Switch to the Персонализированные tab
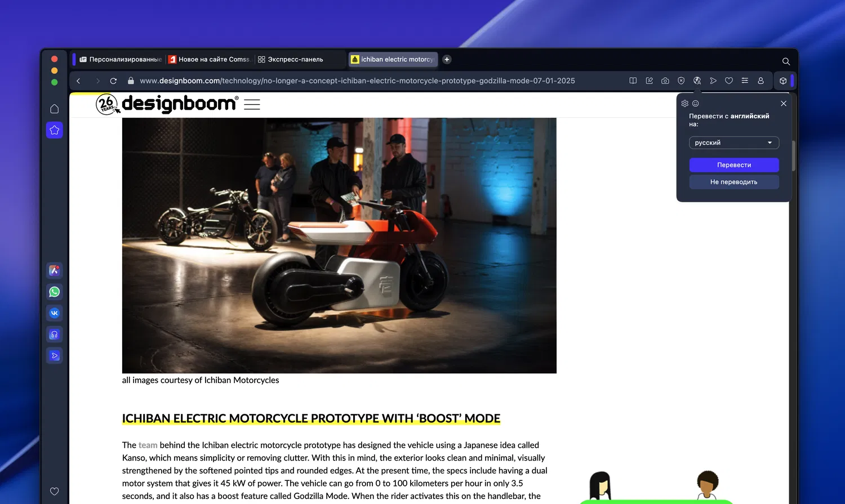Viewport: 845px width, 504px height. (x=121, y=59)
